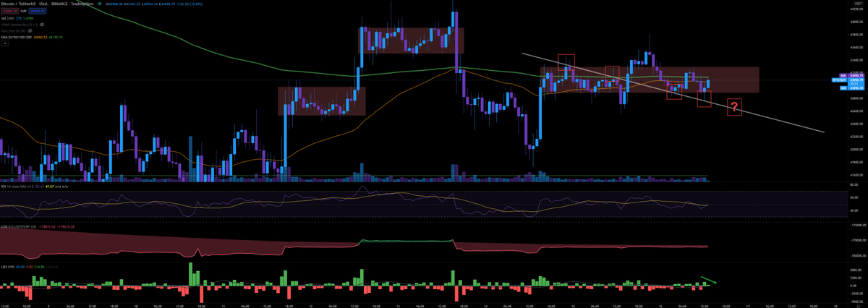Click the 5000.00 LBS CVD scale label
This screenshot has height=308, width=868.
856,270
